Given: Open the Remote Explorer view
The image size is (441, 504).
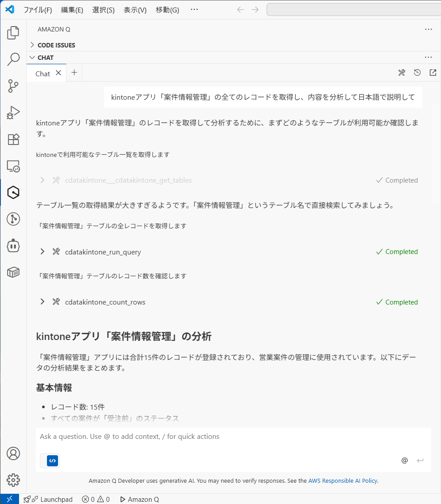Looking at the screenshot, I should pos(13,166).
